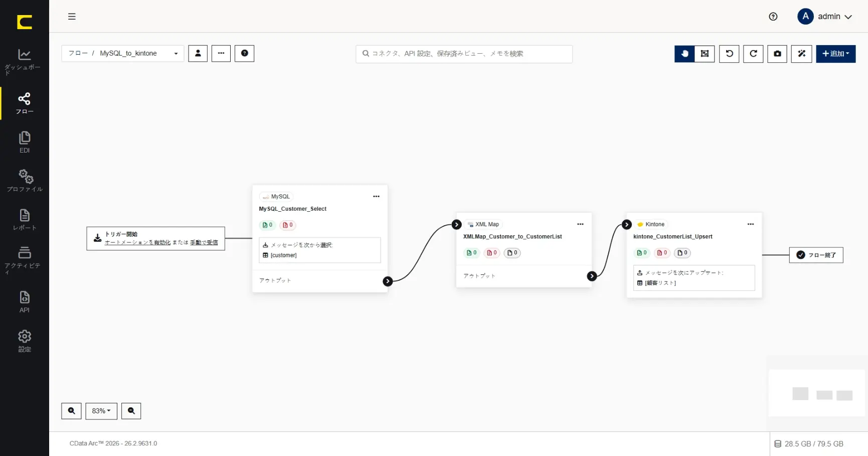Click the XML Map connector type label

483,224
